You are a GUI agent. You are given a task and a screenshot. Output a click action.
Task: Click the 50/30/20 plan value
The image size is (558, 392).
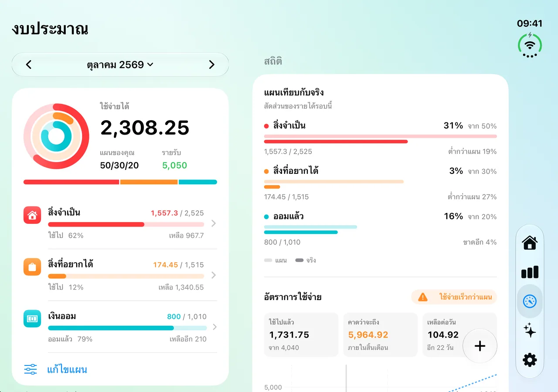click(x=119, y=166)
